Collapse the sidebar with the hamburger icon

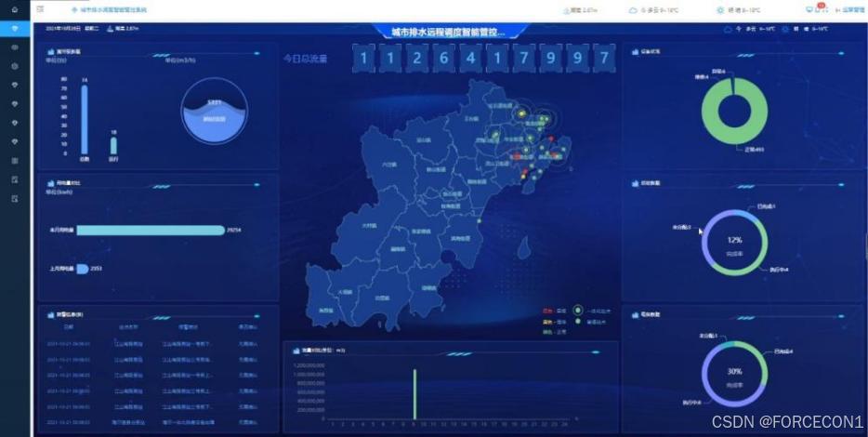point(40,9)
